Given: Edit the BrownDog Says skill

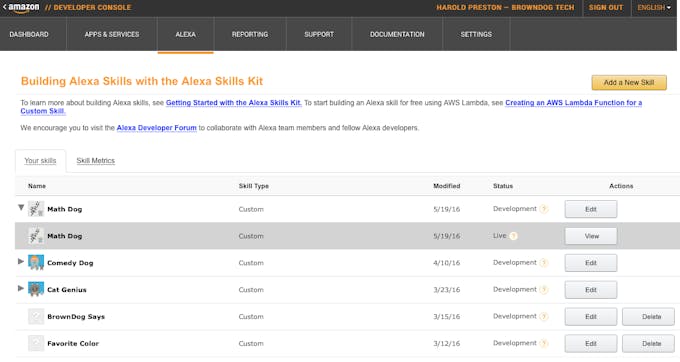Looking at the screenshot, I should tap(591, 317).
